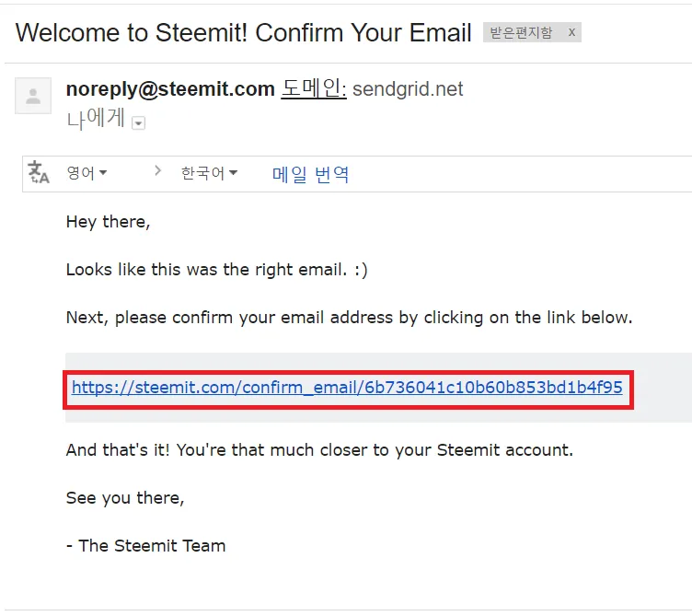
Task: Click the translate icon in translation bar
Action: tap(39, 173)
